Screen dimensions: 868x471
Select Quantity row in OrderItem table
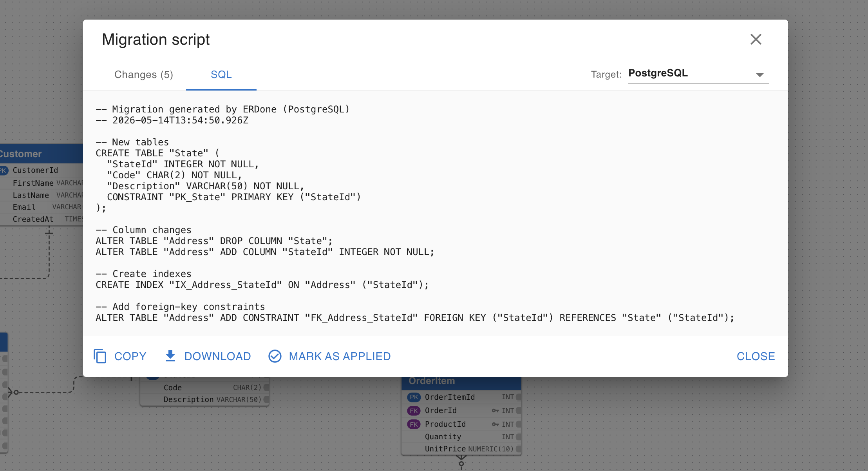pos(461,437)
